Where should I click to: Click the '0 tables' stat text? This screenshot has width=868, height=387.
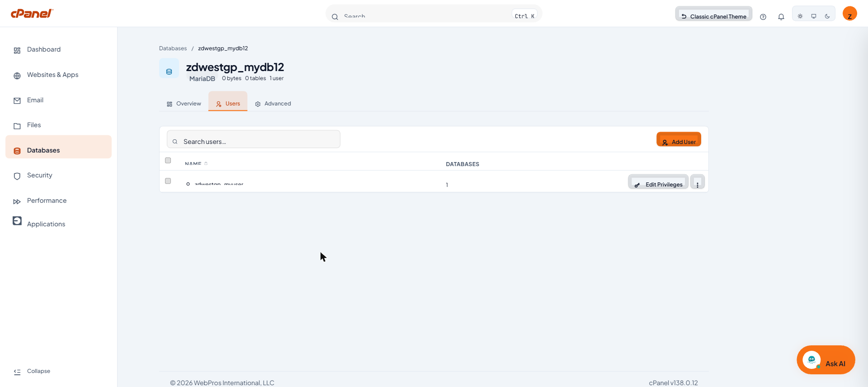tap(255, 78)
